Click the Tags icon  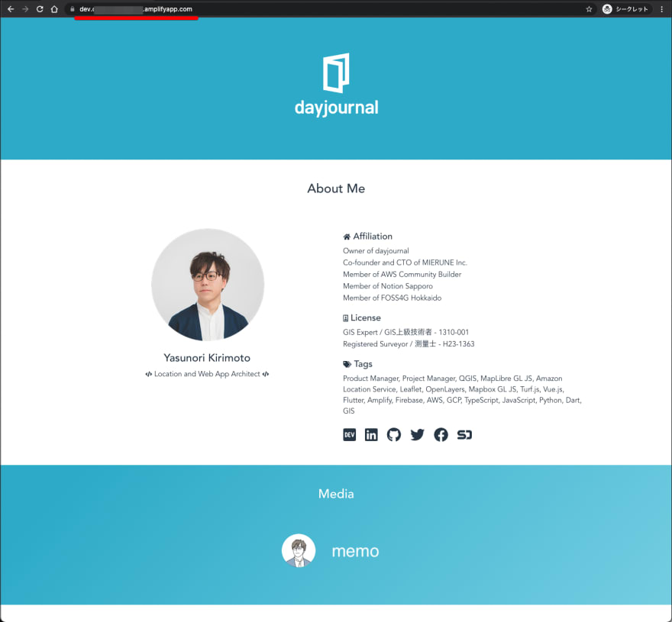tap(347, 364)
